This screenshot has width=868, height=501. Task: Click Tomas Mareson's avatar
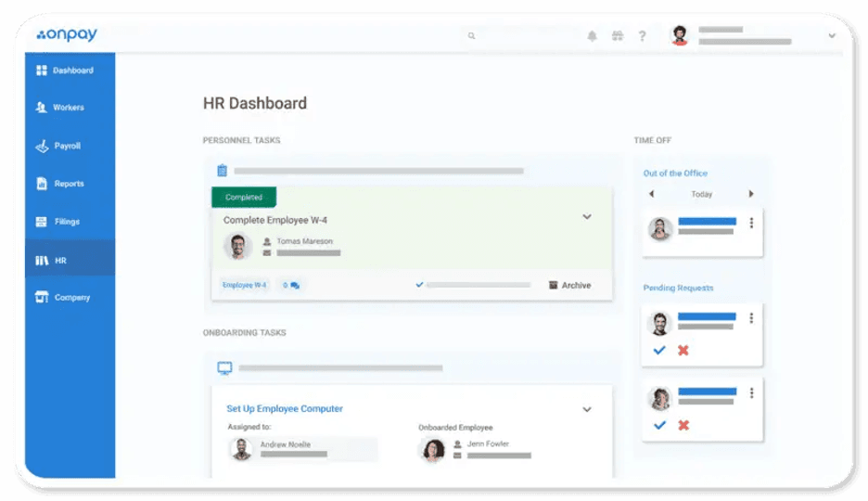pyautogui.click(x=238, y=247)
